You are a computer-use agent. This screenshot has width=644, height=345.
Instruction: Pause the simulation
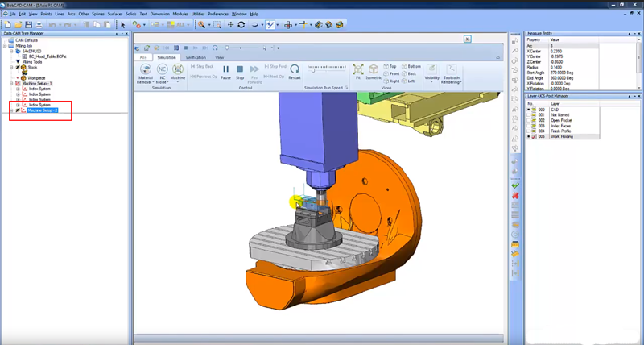[225, 72]
